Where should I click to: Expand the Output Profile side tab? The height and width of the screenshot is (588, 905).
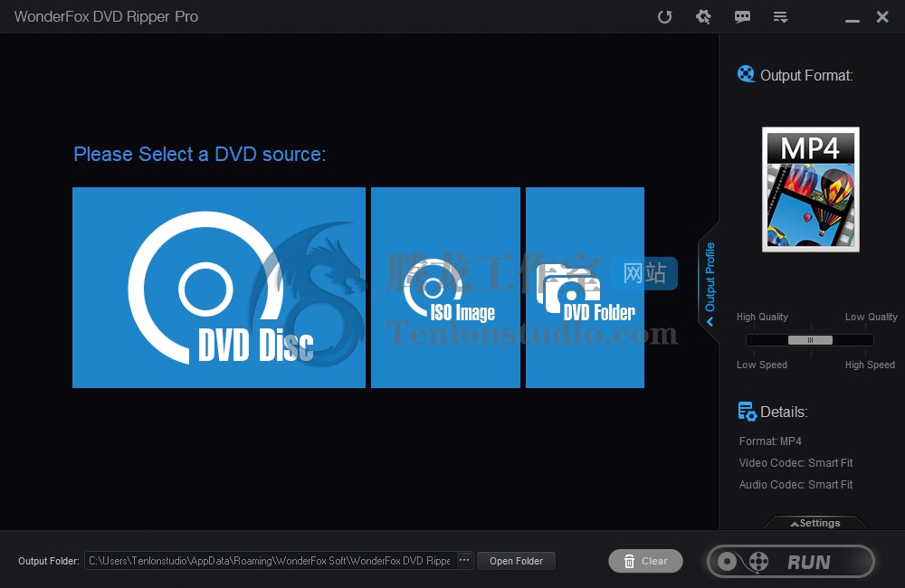point(710,283)
